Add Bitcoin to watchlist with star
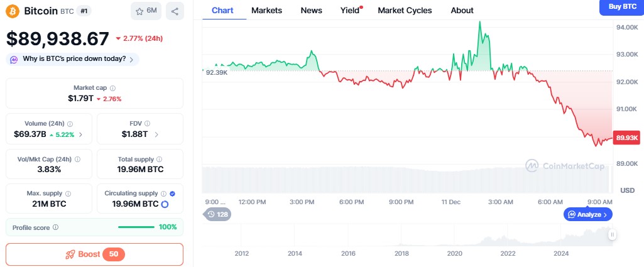This screenshot has width=644, height=267. pos(146,11)
